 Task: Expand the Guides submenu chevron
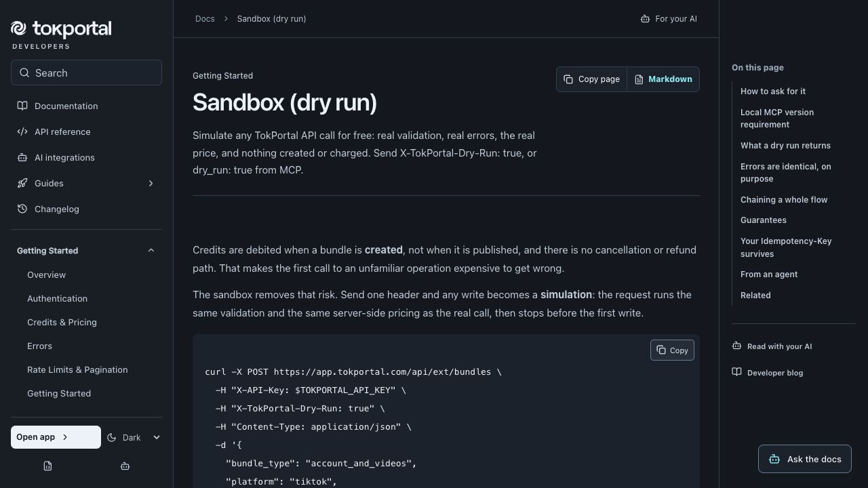pos(151,183)
